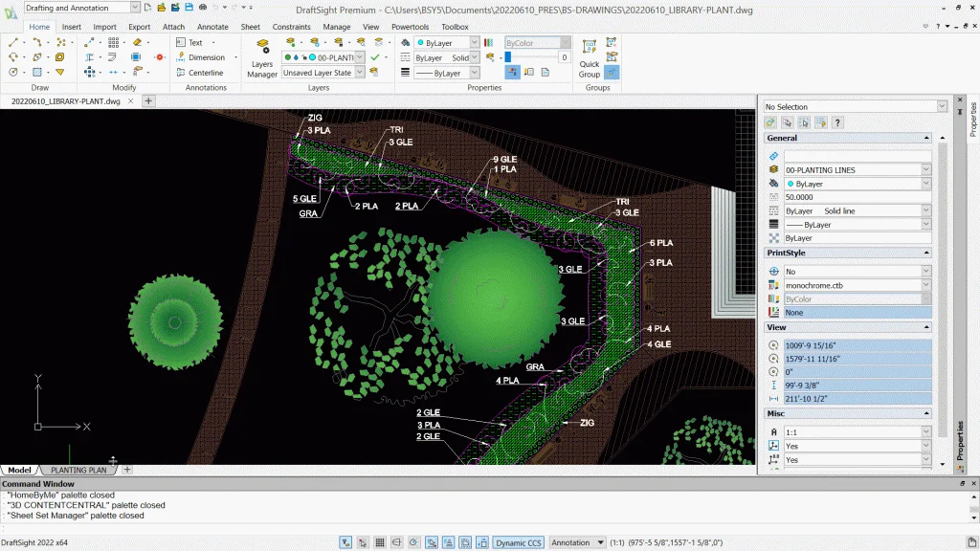This screenshot has width=980, height=551.
Task: Collapse the General properties section
Action: tap(925, 138)
